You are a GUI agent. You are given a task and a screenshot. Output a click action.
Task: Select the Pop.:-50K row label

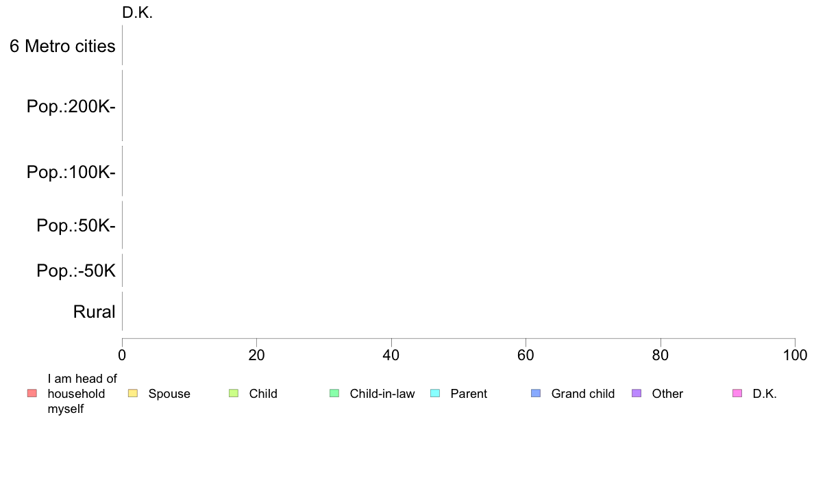pos(76,271)
